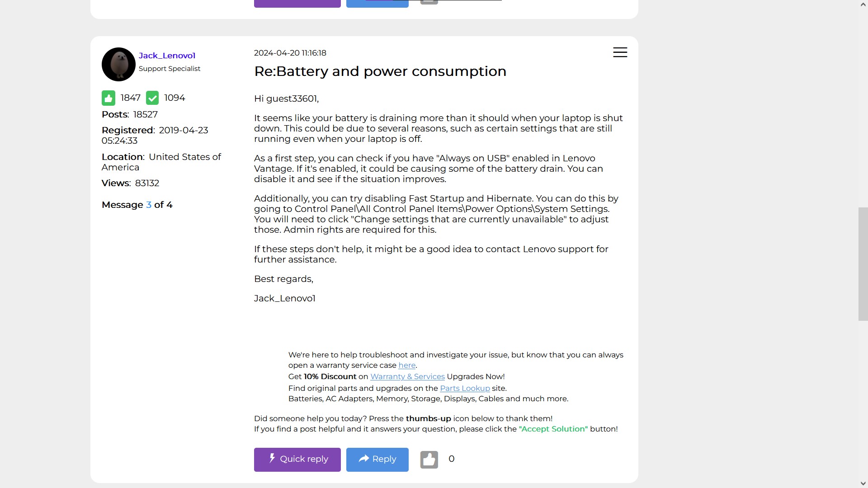The image size is (868, 488).
Task: Click the purple Quick reply button at top
Action: pyautogui.click(x=297, y=2)
